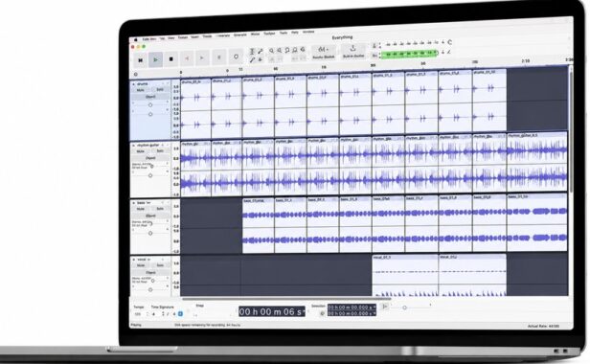The height and width of the screenshot is (364, 590).
Task: Open Effects for vocal track
Action: coord(150,273)
